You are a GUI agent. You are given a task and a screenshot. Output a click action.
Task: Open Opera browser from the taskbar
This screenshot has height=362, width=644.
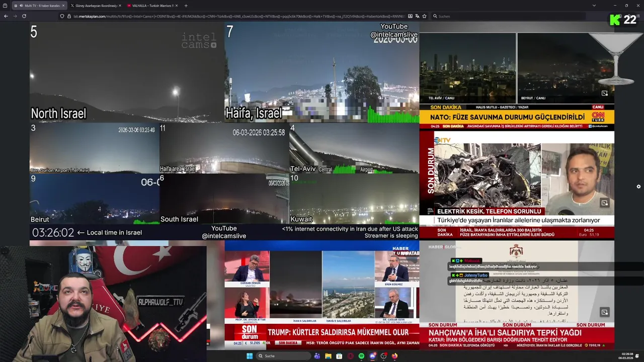point(350,356)
